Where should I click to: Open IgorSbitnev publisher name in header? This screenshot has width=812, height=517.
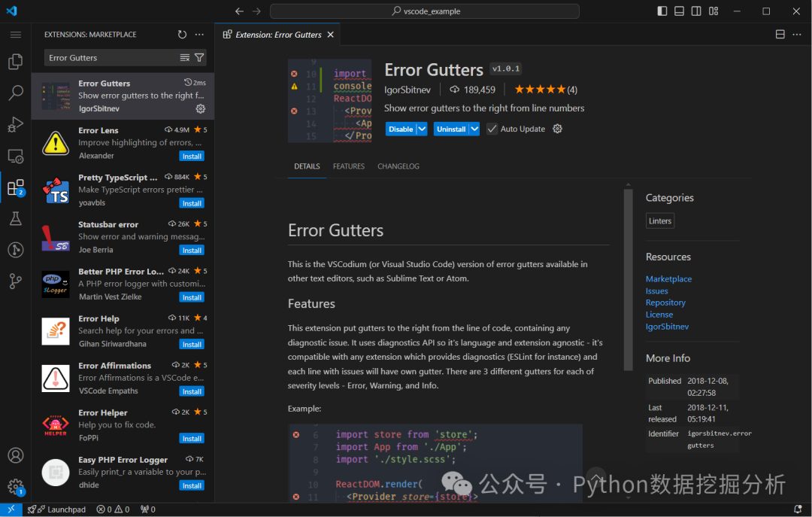click(407, 90)
